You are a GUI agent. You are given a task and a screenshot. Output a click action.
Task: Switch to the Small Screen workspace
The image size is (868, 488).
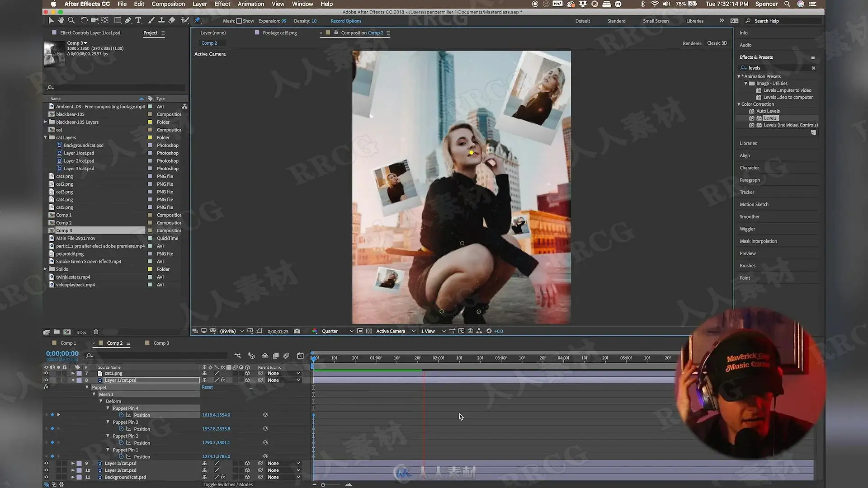pyautogui.click(x=656, y=21)
